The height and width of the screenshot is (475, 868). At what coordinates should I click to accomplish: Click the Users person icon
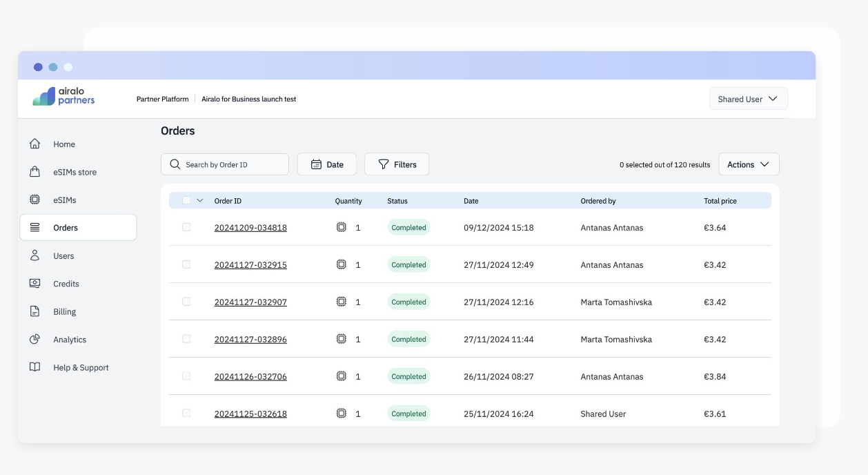click(34, 255)
